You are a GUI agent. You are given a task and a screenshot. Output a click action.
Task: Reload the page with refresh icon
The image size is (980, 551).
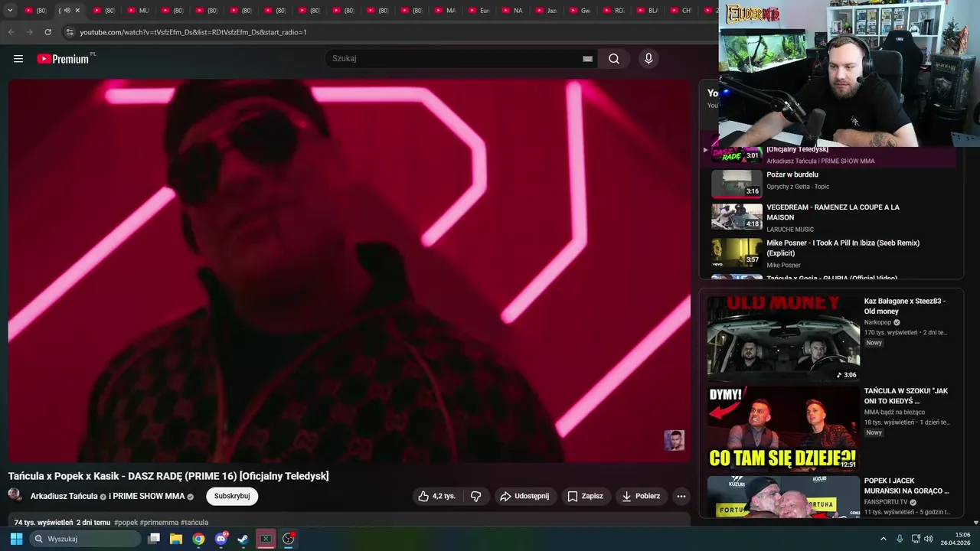[x=47, y=32]
